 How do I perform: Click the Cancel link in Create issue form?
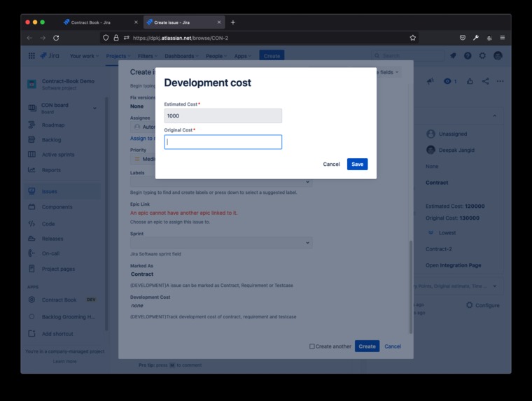(393, 346)
